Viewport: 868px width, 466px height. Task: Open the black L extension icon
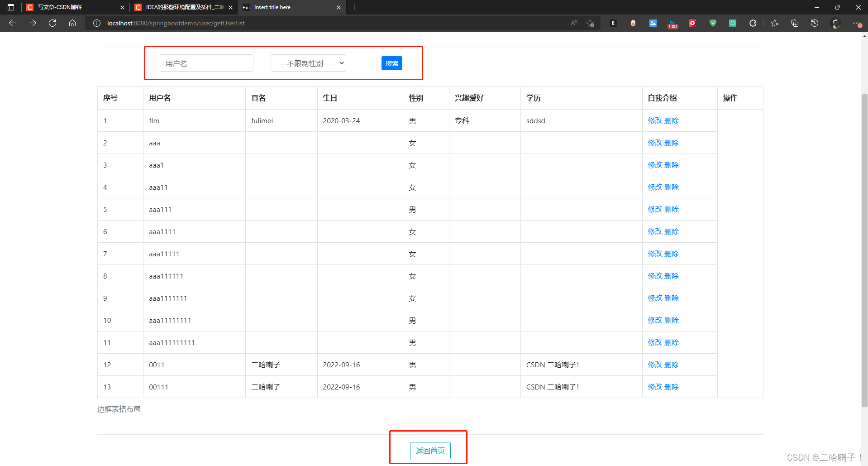(x=613, y=23)
